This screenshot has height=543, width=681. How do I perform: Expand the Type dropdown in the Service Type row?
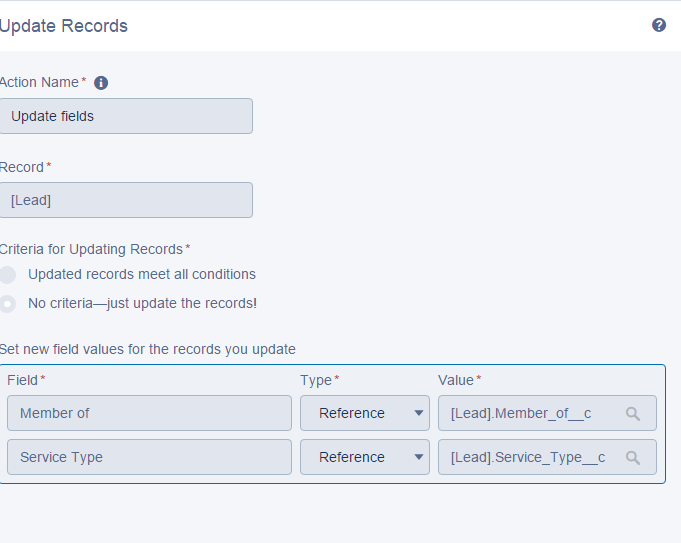[365, 457]
